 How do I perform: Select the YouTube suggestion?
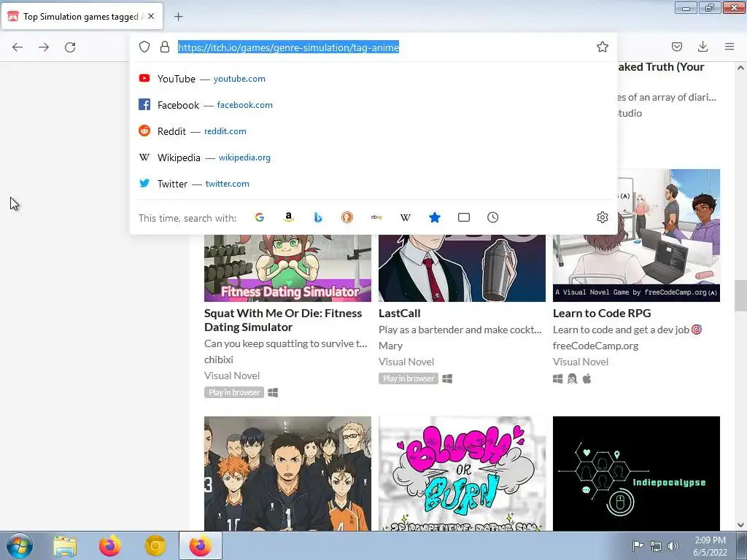373,79
